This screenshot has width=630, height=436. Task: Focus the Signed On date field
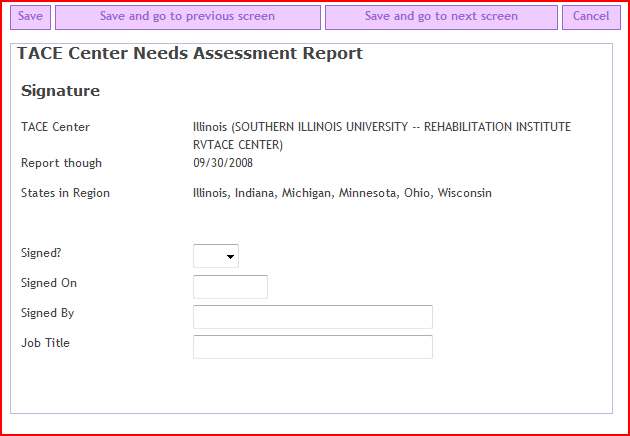230,287
